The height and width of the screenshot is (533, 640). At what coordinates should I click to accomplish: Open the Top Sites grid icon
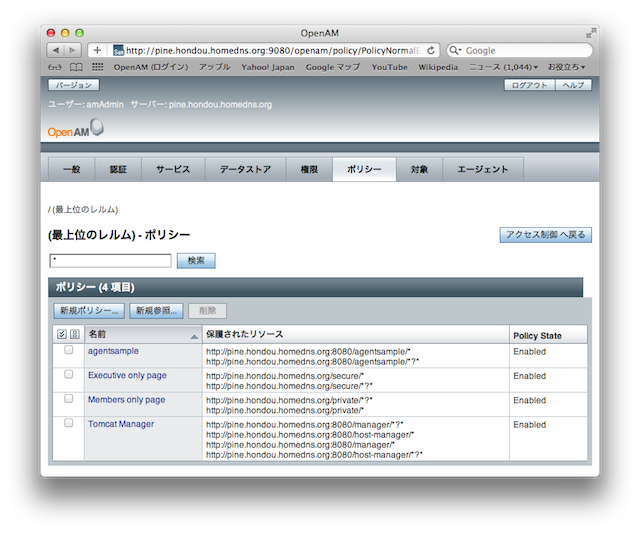pyautogui.click(x=97, y=67)
